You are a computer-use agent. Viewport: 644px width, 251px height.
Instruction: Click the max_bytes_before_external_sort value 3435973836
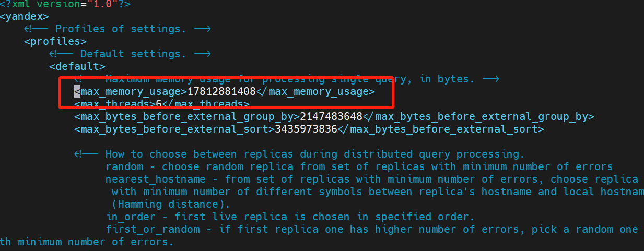coord(306,129)
